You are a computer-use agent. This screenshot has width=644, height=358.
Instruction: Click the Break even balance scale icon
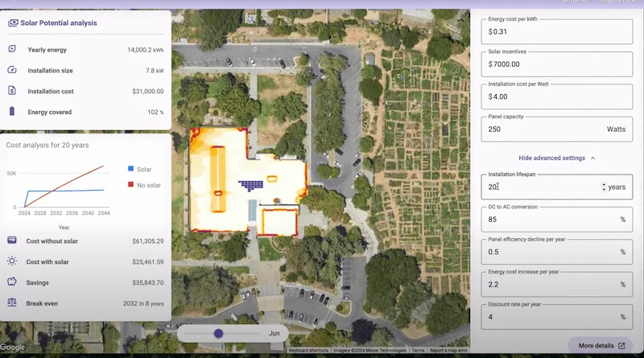point(12,302)
